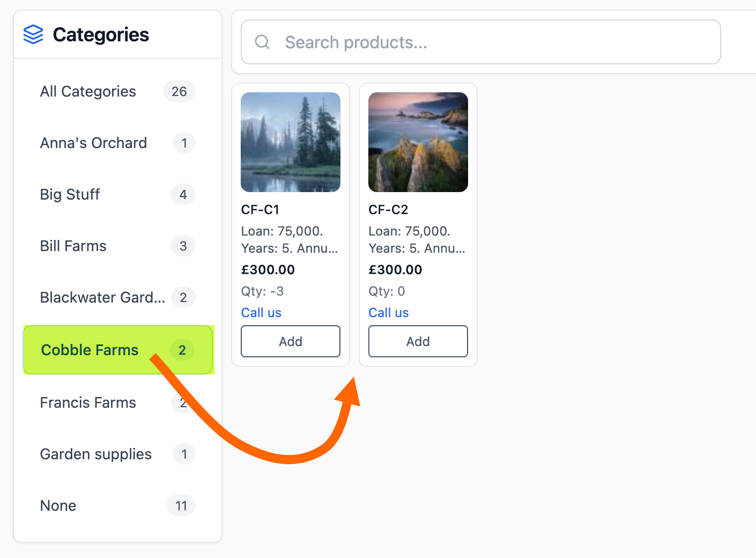The image size is (756, 558).
Task: Open the CF-C2 coastal cliffs thumbnail
Action: coord(418,142)
